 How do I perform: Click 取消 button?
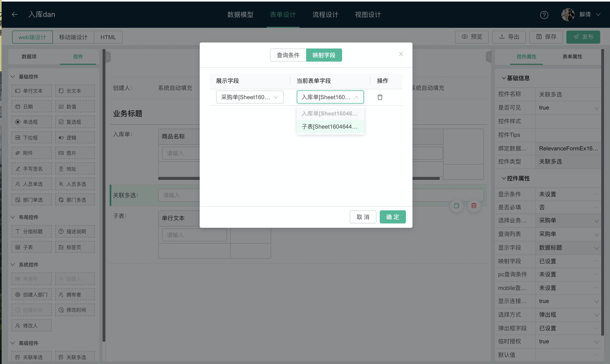click(363, 217)
